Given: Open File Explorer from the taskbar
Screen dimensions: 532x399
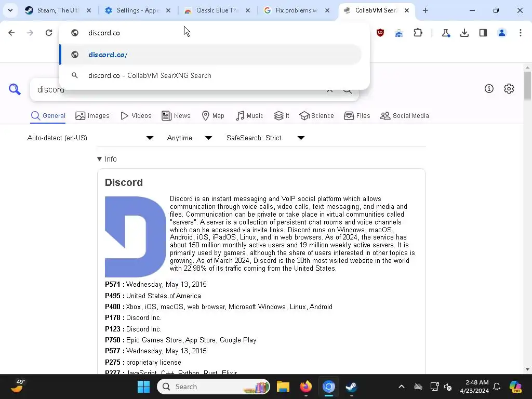Looking at the screenshot, I should point(283,387).
